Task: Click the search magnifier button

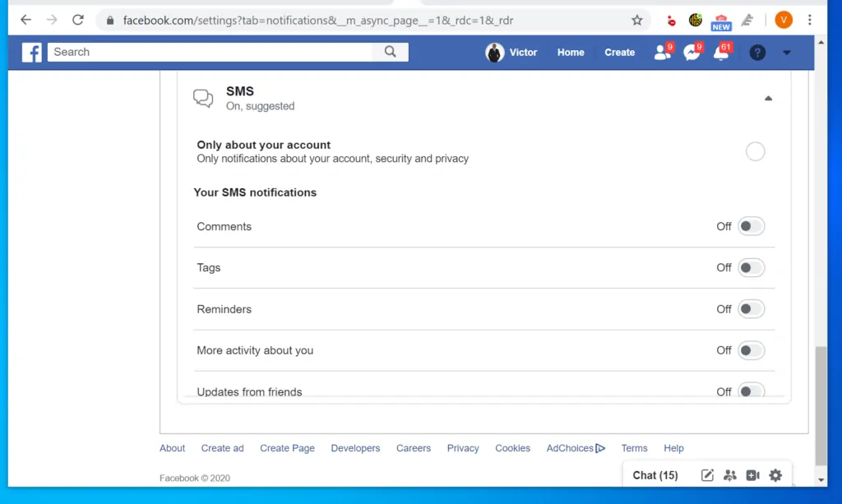Action: [391, 52]
